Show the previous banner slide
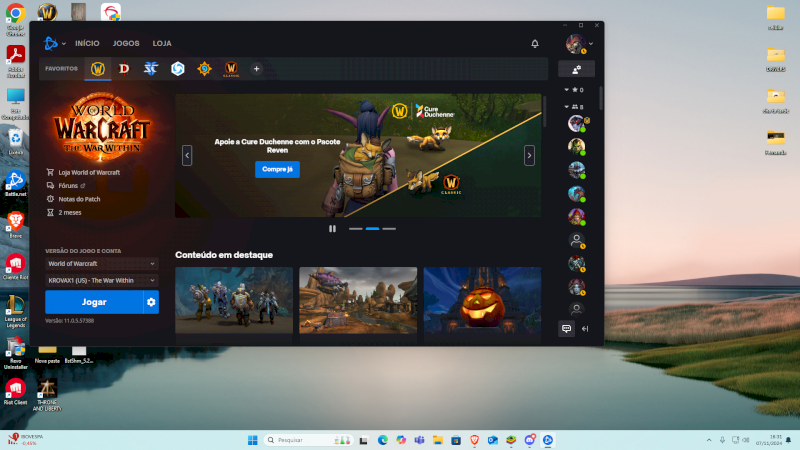 (x=187, y=156)
